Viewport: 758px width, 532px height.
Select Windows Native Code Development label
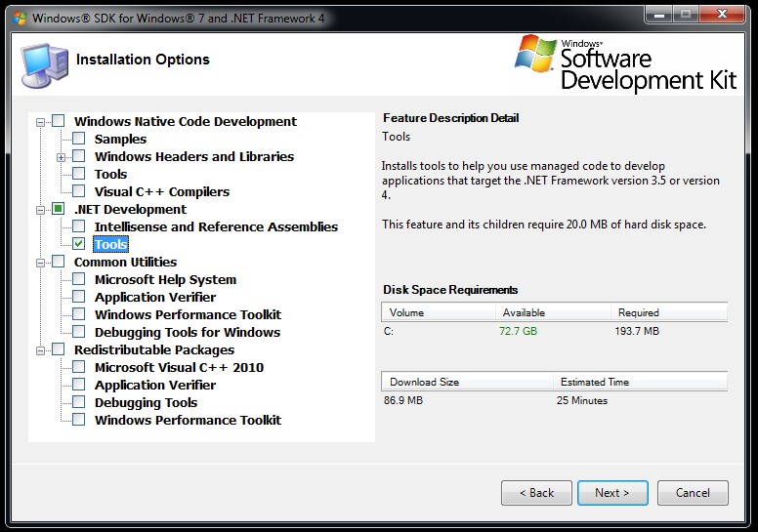coord(186,121)
